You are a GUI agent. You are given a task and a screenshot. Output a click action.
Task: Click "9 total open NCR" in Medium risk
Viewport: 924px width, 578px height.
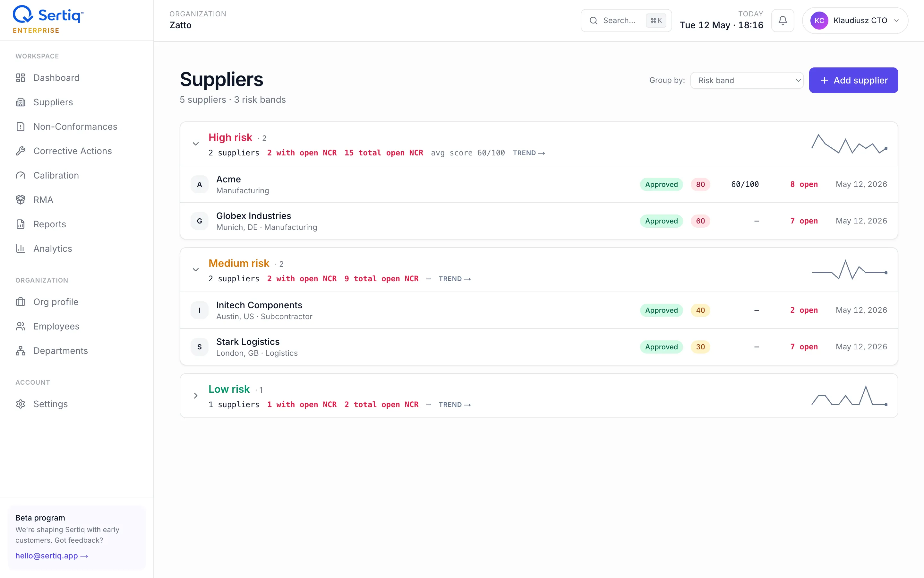(x=381, y=279)
